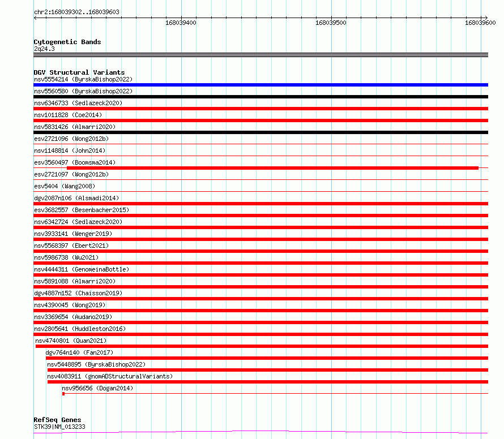
Task: Open variant esv2721097 (Wong2012b)
Action: coord(71,174)
